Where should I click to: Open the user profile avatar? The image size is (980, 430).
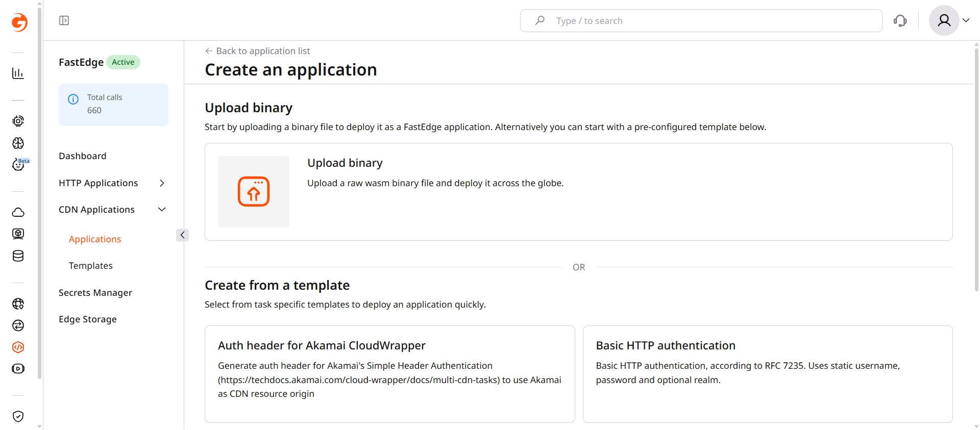(x=944, y=20)
